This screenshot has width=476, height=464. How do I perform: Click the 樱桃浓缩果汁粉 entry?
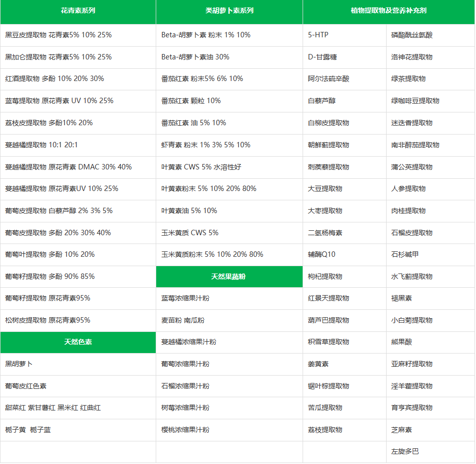tap(185, 430)
